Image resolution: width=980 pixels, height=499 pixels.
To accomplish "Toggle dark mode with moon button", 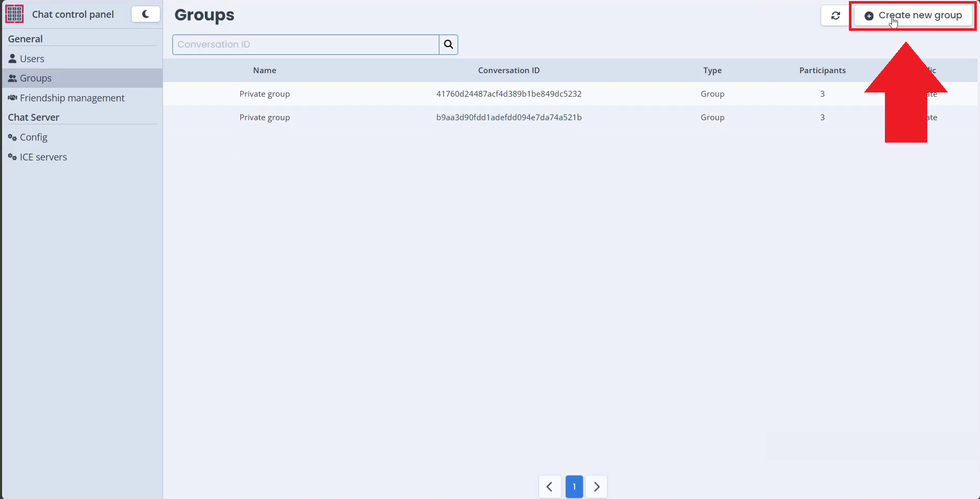I will [145, 14].
